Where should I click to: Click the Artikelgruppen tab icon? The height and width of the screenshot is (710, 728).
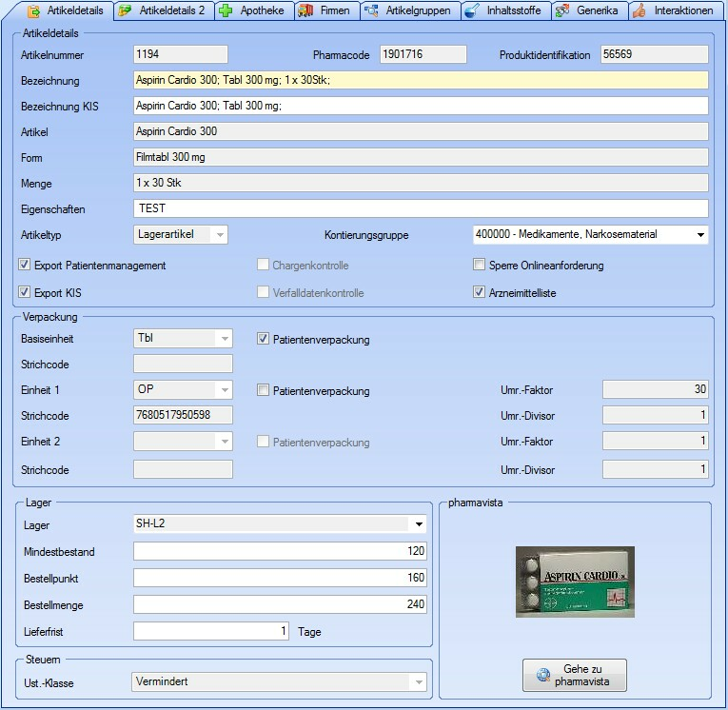pos(371,11)
